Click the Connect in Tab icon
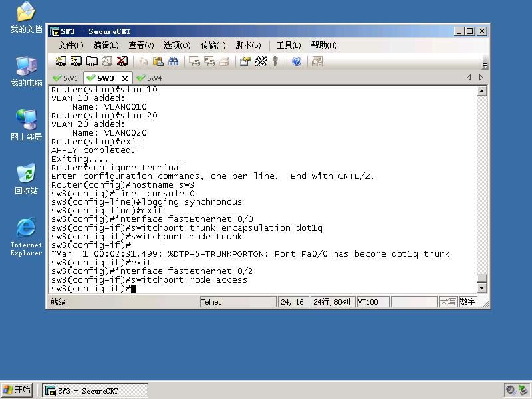 (x=92, y=61)
